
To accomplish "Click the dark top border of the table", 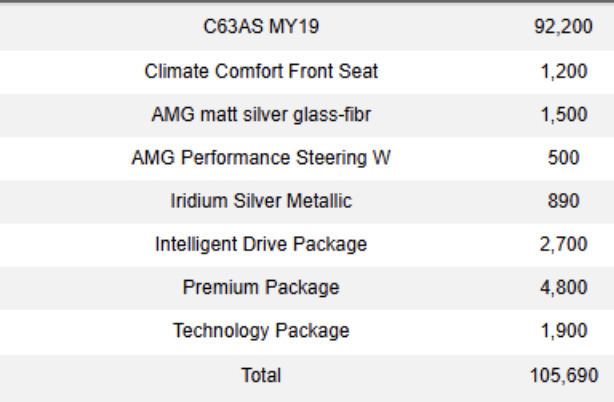I will (x=307, y=2).
